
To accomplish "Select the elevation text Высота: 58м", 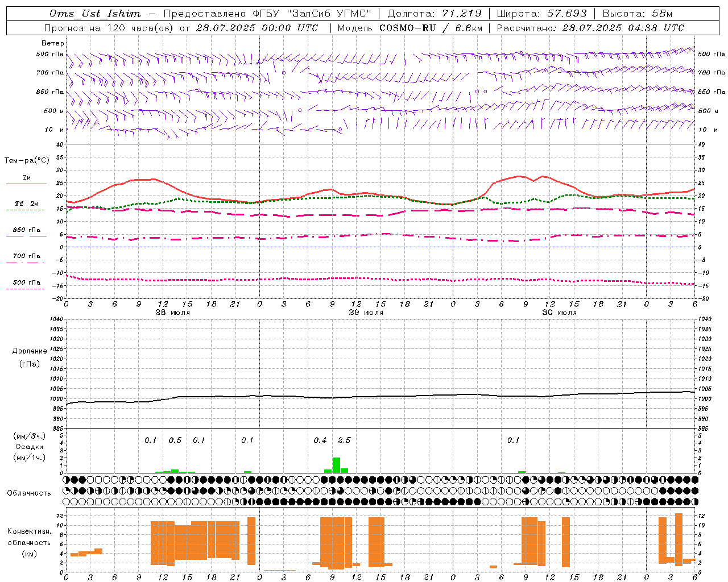I will pyautogui.click(x=637, y=14).
